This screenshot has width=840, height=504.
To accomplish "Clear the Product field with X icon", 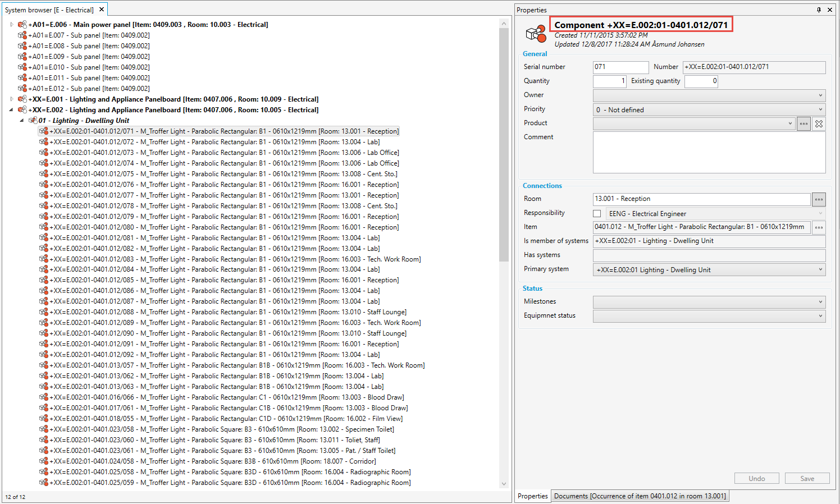I will click(x=819, y=123).
